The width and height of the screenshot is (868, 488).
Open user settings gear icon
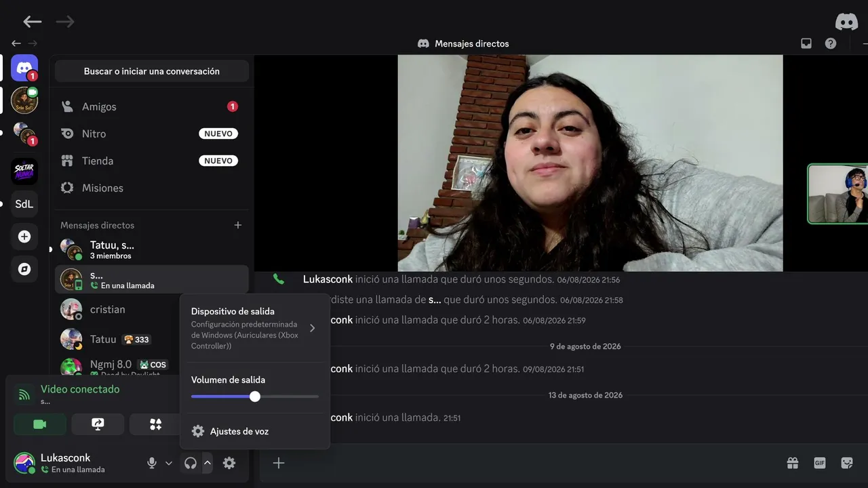click(229, 463)
